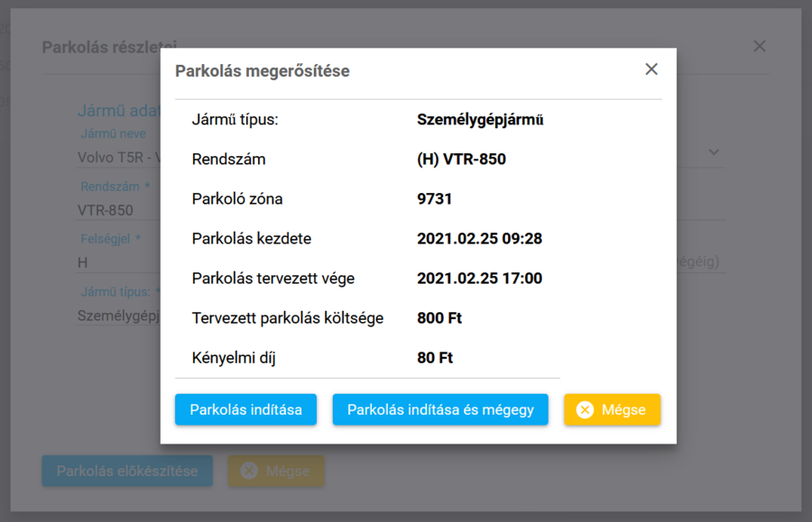Select the Volvo T5R vehicle dropdown

117,159
